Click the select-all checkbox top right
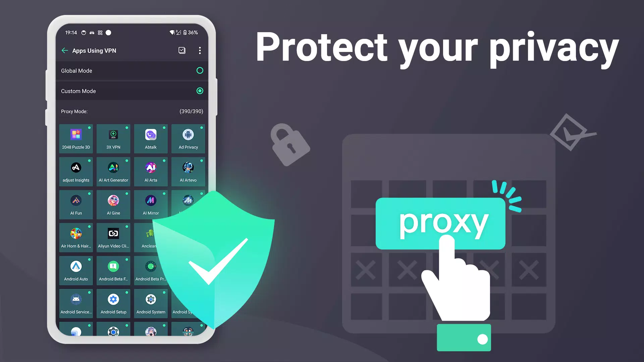The width and height of the screenshot is (644, 362). (x=182, y=50)
